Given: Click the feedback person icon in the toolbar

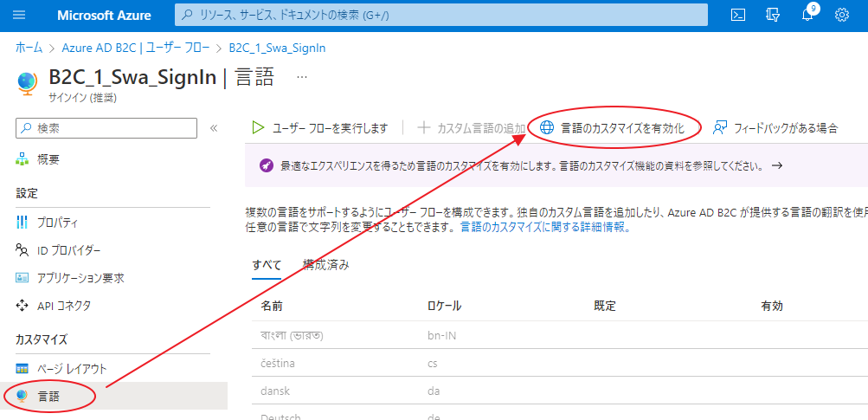Looking at the screenshot, I should 720,128.
